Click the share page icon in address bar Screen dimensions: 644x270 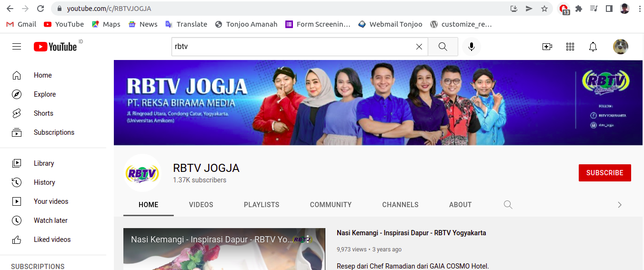[529, 9]
